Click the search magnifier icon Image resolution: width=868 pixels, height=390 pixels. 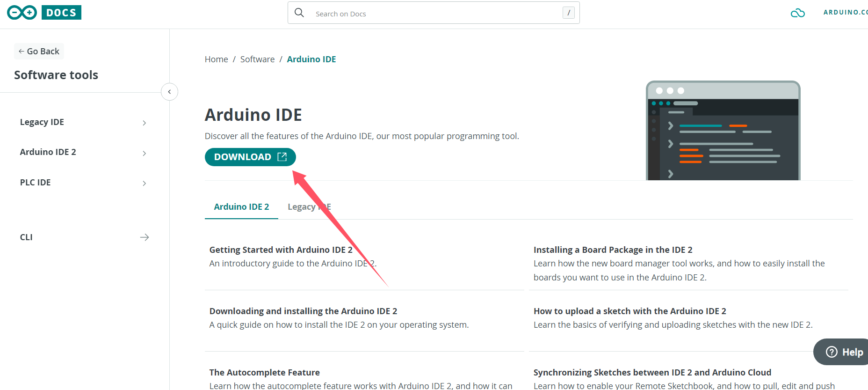tap(299, 13)
